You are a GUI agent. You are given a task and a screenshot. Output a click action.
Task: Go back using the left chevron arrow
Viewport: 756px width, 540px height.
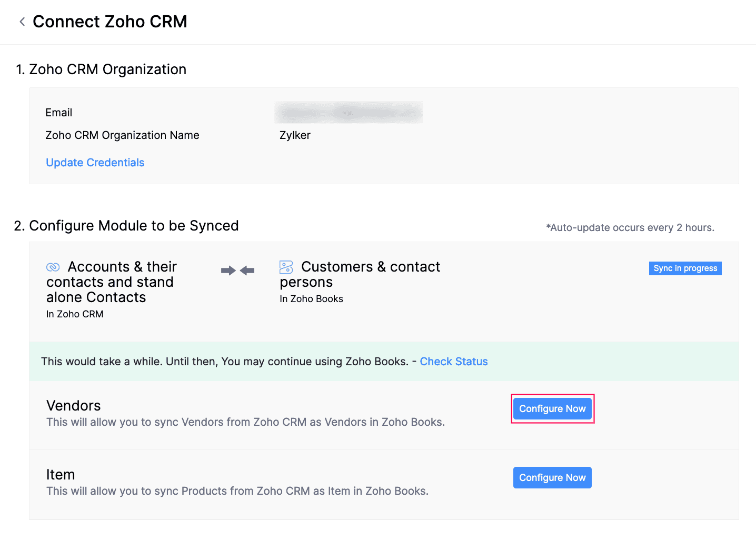pos(22,22)
